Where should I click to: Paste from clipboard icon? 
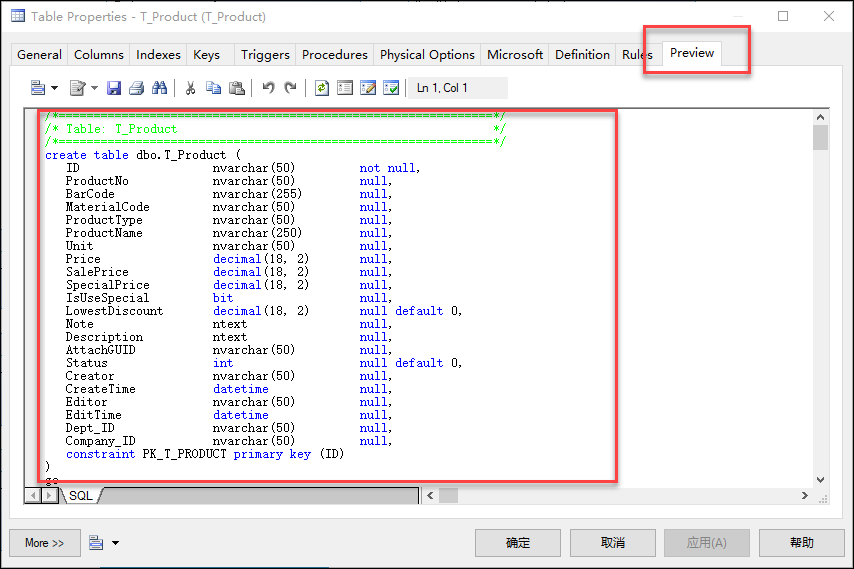point(236,88)
